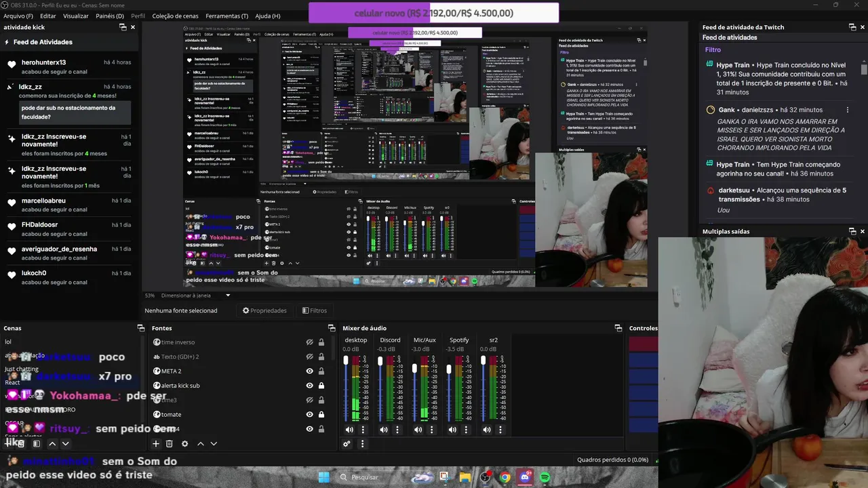Mute the Spotify audio channel
This screenshot has height=488, width=868.
point(452,430)
